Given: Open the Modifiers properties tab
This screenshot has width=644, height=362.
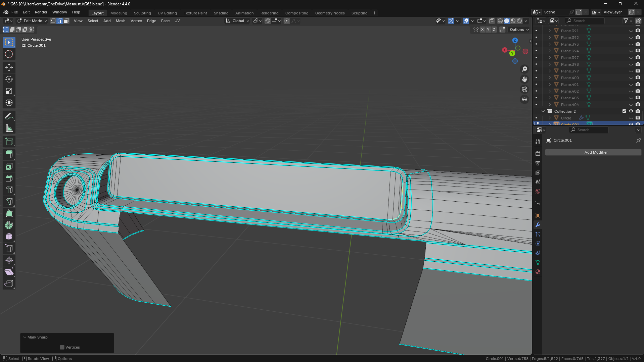Looking at the screenshot, I should (538, 225).
